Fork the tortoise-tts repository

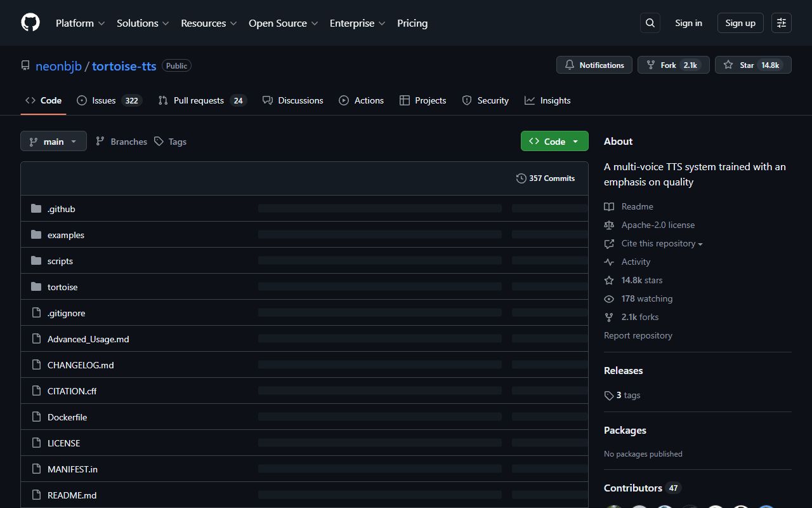click(673, 65)
